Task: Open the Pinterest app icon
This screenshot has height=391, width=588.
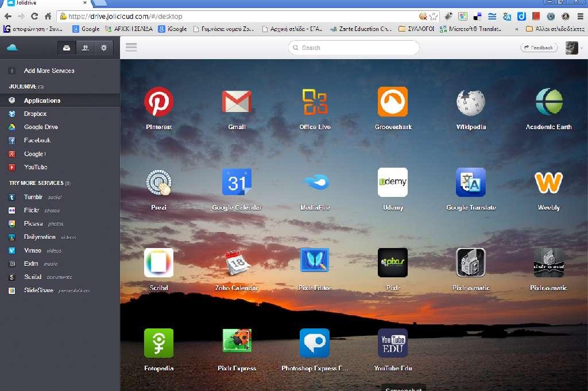Action: coord(158,102)
